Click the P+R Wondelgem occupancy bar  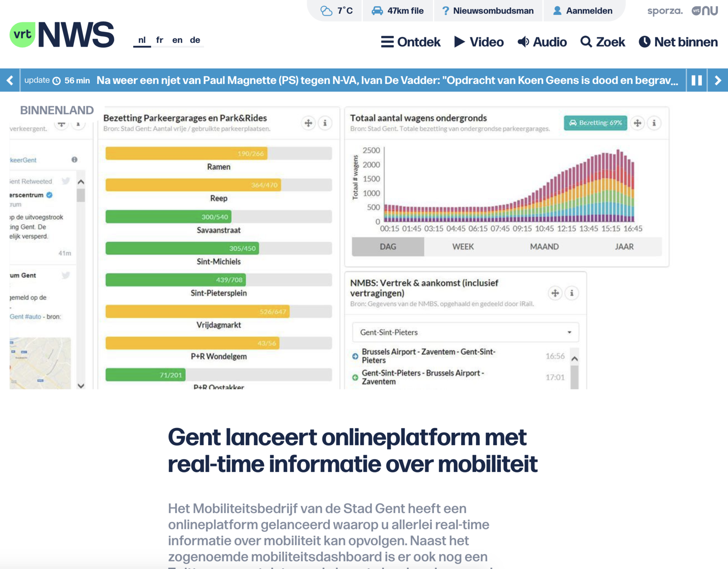[x=219, y=343]
